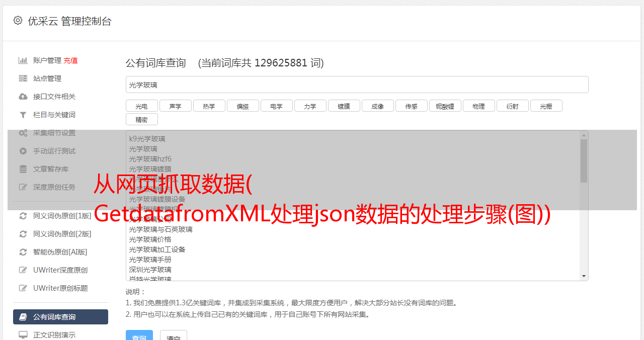Click the monitor icon for 正文识别演示
This screenshot has width=644, height=340.
[x=23, y=335]
